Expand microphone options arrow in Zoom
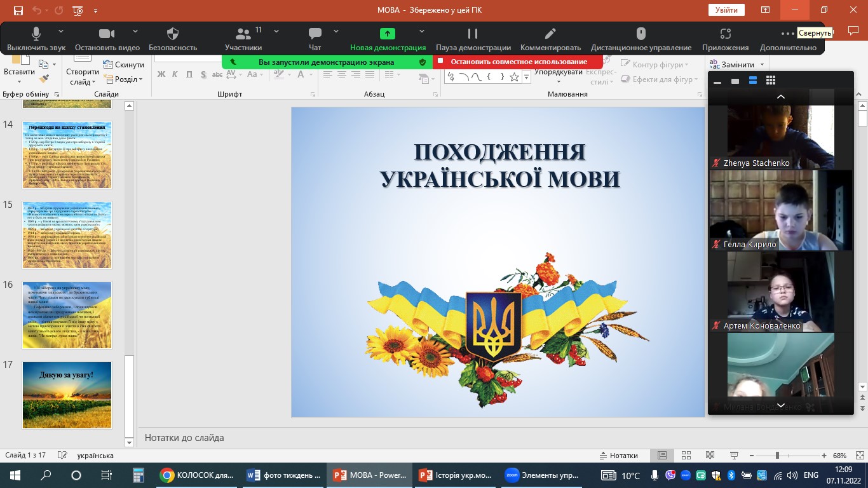The height and width of the screenshot is (488, 868). (61, 31)
